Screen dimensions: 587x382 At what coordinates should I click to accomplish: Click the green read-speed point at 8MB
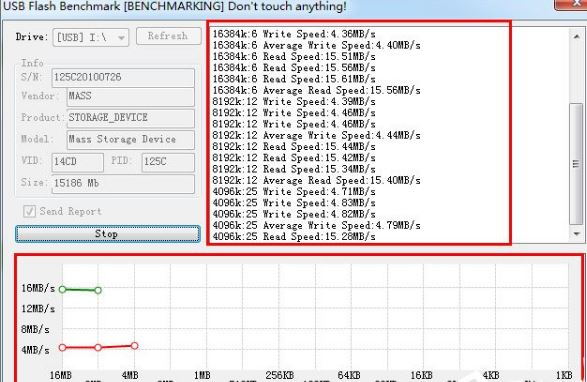point(98,290)
